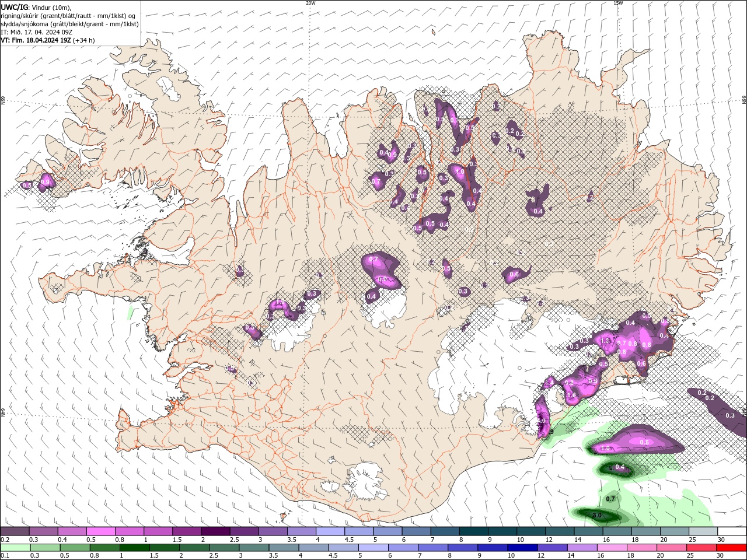
Task: Select pale gray upper swatch starting at 25
Action: tap(703, 531)
